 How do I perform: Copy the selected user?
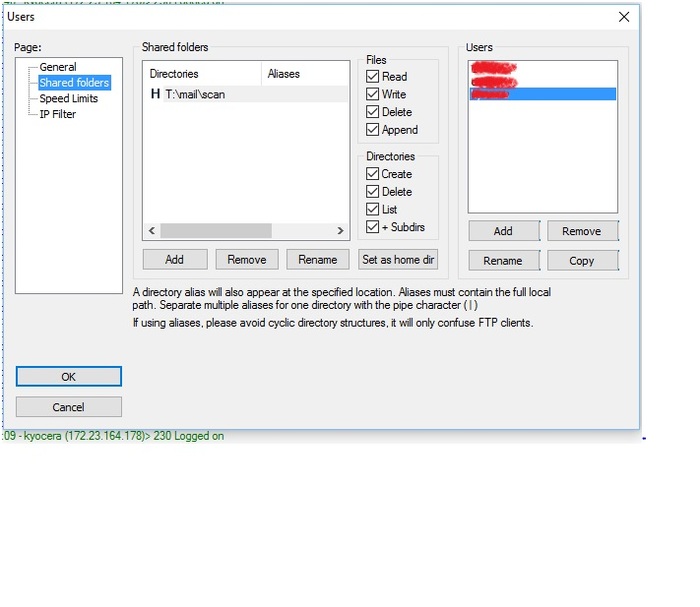[x=582, y=261]
